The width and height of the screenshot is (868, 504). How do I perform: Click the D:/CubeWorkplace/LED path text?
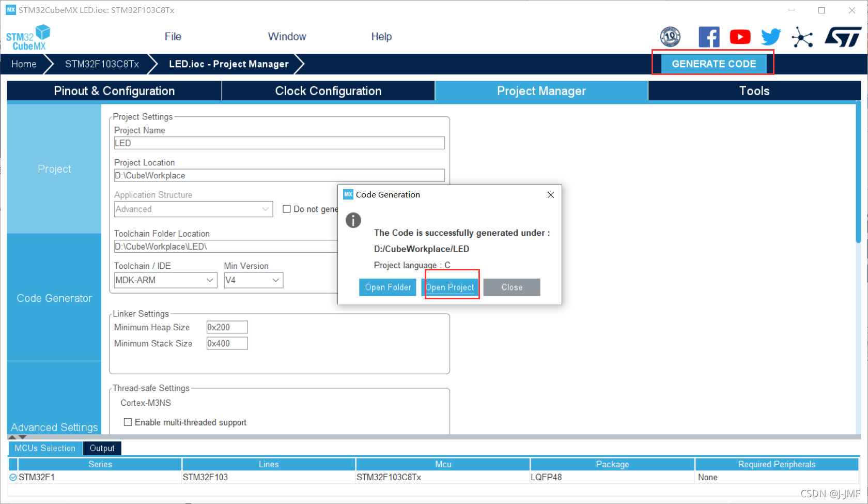click(x=421, y=249)
